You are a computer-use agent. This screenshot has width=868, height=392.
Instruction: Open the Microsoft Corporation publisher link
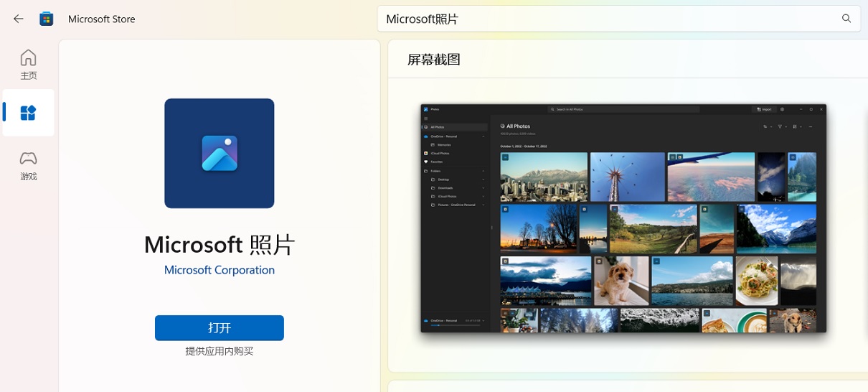click(220, 270)
